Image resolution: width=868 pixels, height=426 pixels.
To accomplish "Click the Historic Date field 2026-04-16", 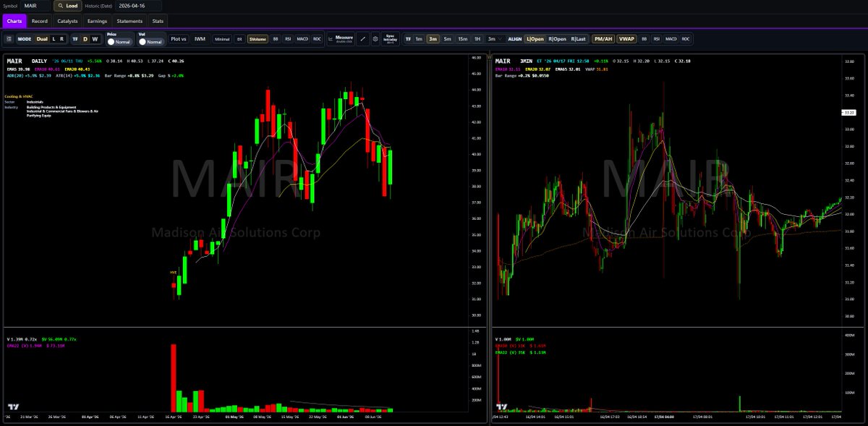I will click(x=139, y=5).
